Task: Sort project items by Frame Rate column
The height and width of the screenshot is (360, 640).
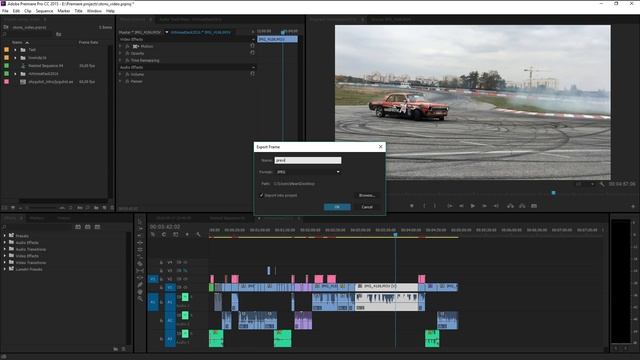Action: (88, 42)
